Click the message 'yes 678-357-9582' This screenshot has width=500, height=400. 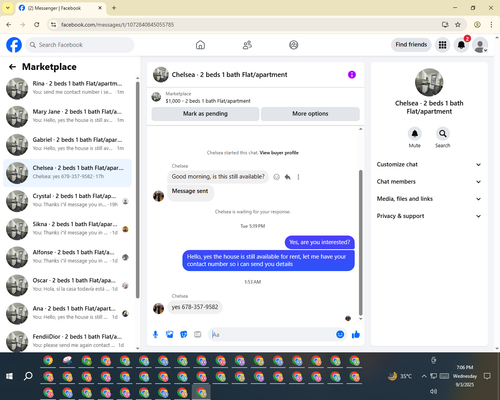tap(195, 307)
